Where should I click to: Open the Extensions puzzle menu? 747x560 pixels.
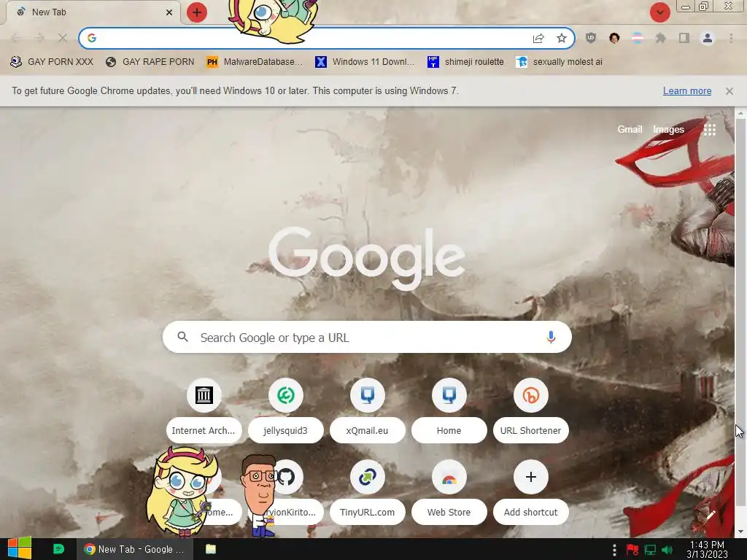tap(661, 38)
